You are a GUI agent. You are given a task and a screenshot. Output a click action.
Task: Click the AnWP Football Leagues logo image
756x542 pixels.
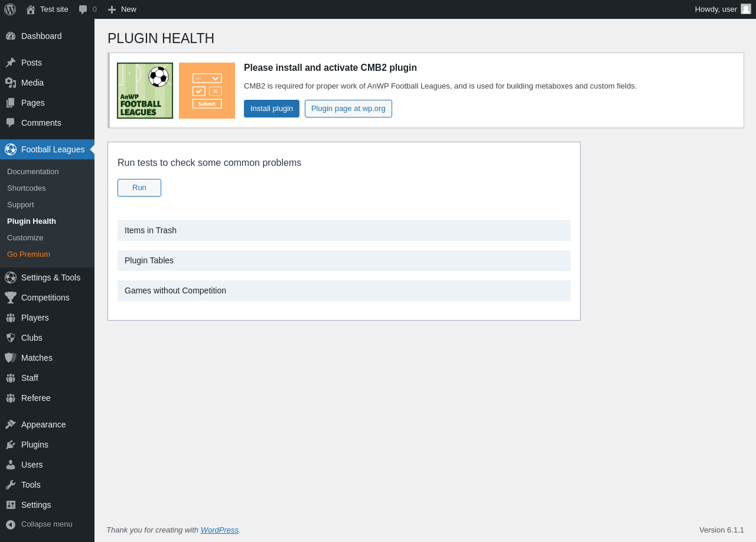click(145, 90)
